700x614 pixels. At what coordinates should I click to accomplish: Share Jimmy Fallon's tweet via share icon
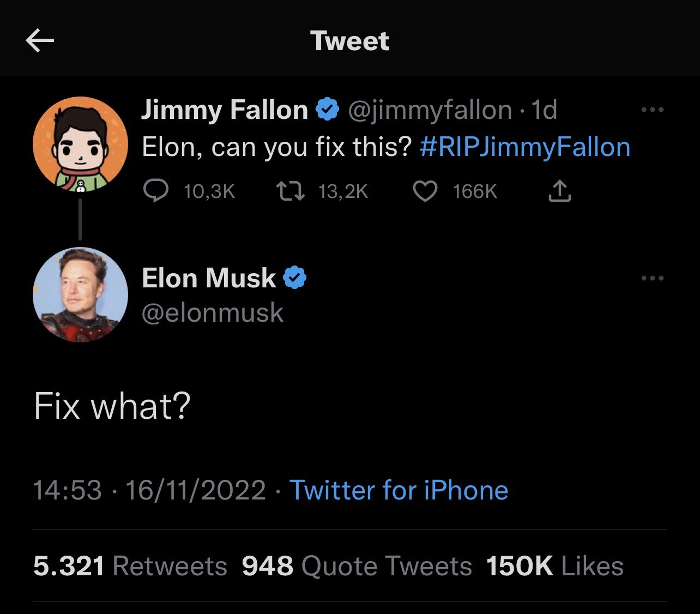pos(559,191)
